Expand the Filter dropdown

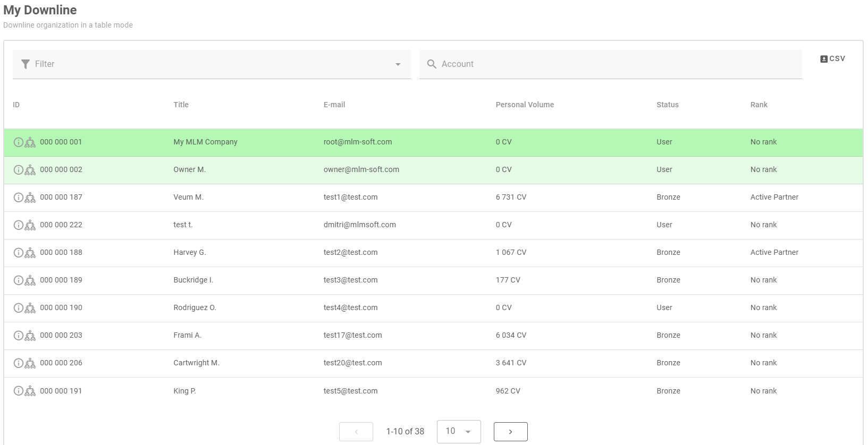tap(398, 64)
